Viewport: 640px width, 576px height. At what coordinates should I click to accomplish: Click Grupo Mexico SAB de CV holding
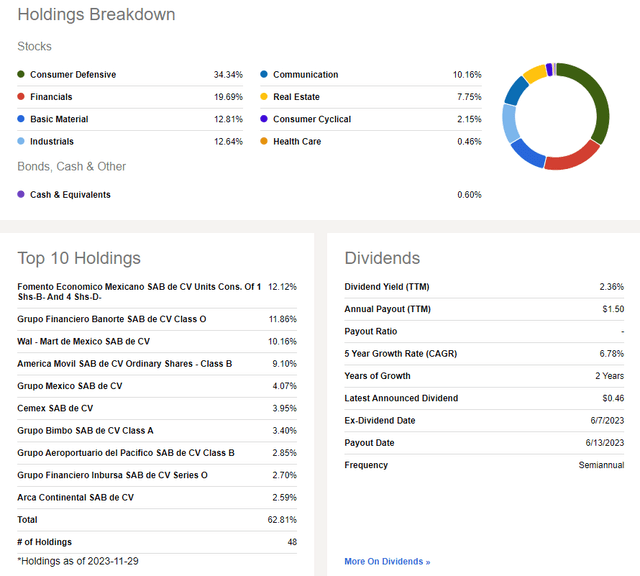click(x=70, y=386)
